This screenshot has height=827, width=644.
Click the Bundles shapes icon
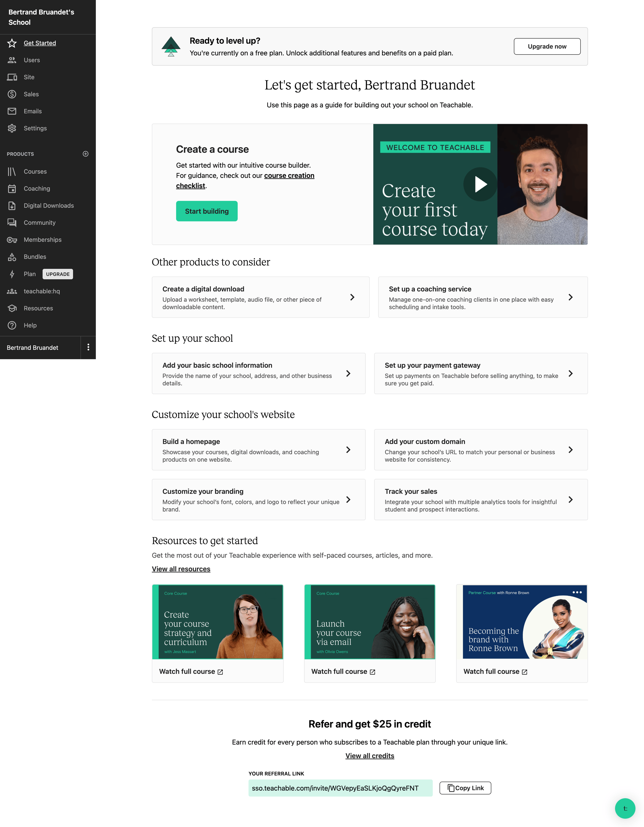click(12, 257)
